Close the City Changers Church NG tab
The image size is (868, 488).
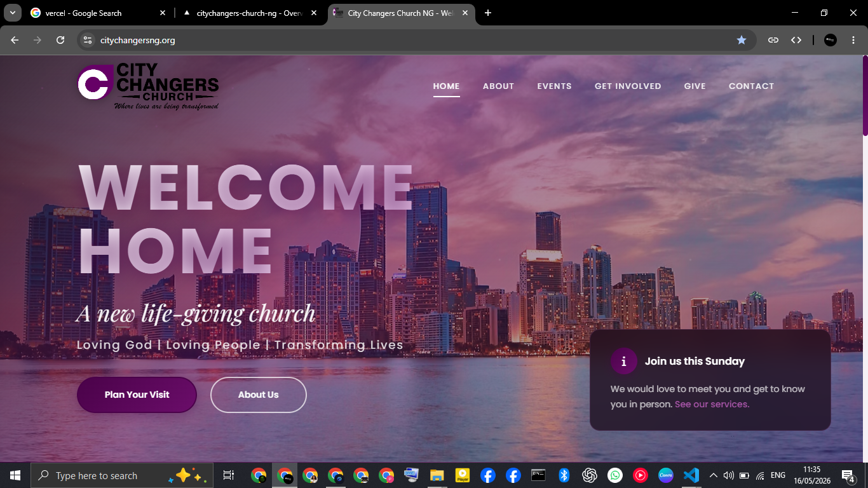tap(465, 13)
